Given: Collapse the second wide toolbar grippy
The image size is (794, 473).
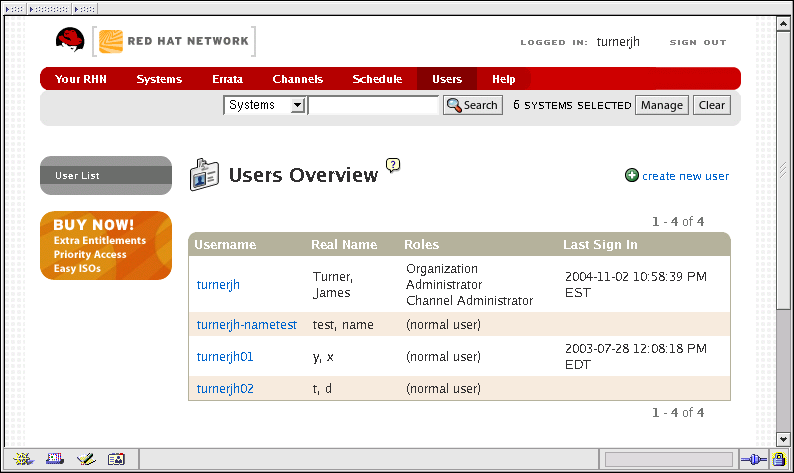Looking at the screenshot, I should 49,9.
